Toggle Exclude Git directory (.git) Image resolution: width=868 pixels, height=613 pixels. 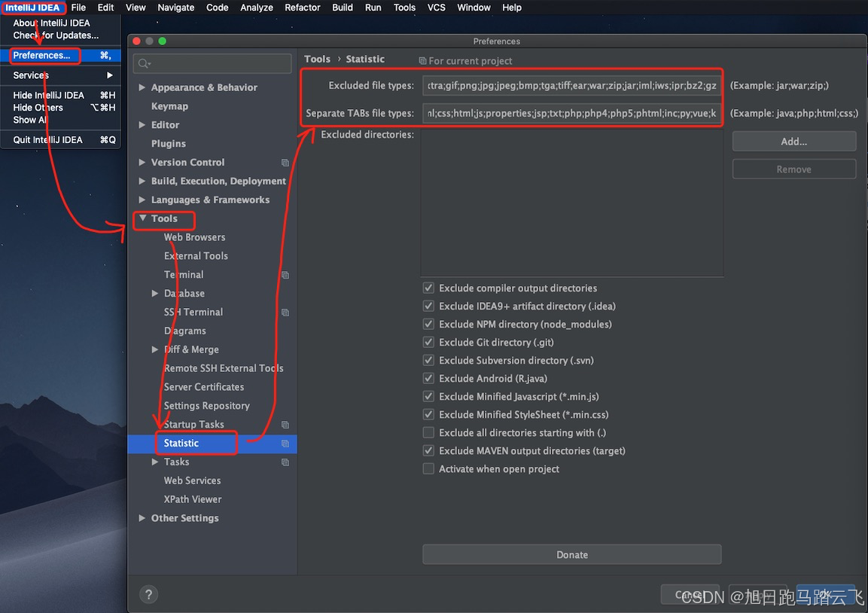428,342
